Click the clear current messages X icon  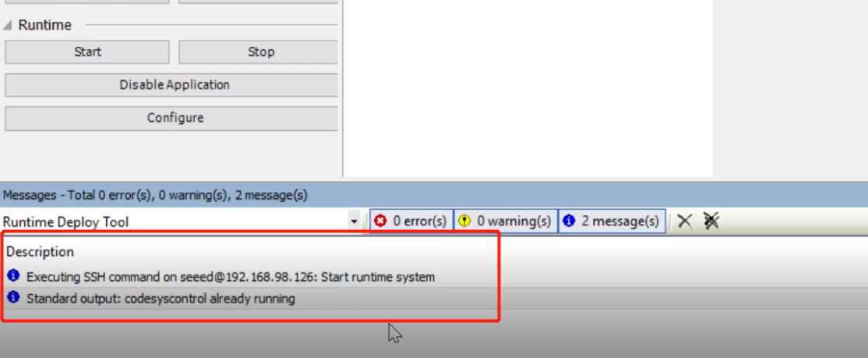(x=685, y=222)
